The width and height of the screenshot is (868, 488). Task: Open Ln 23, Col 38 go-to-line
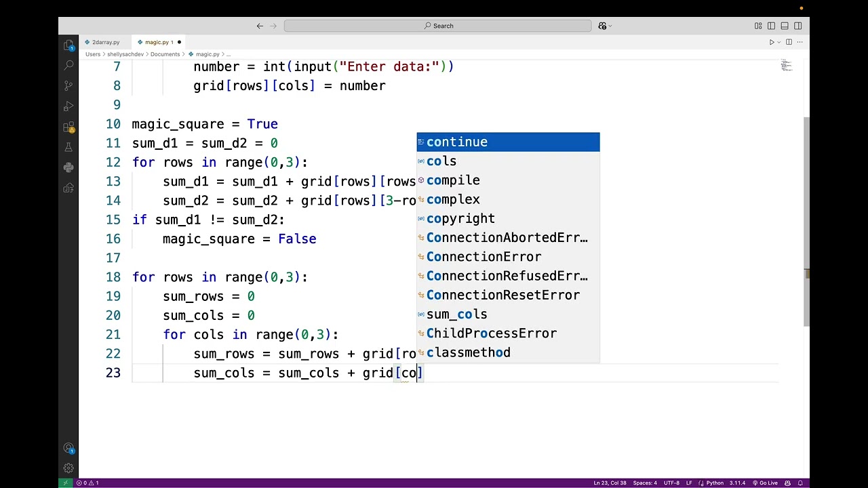(x=610, y=483)
